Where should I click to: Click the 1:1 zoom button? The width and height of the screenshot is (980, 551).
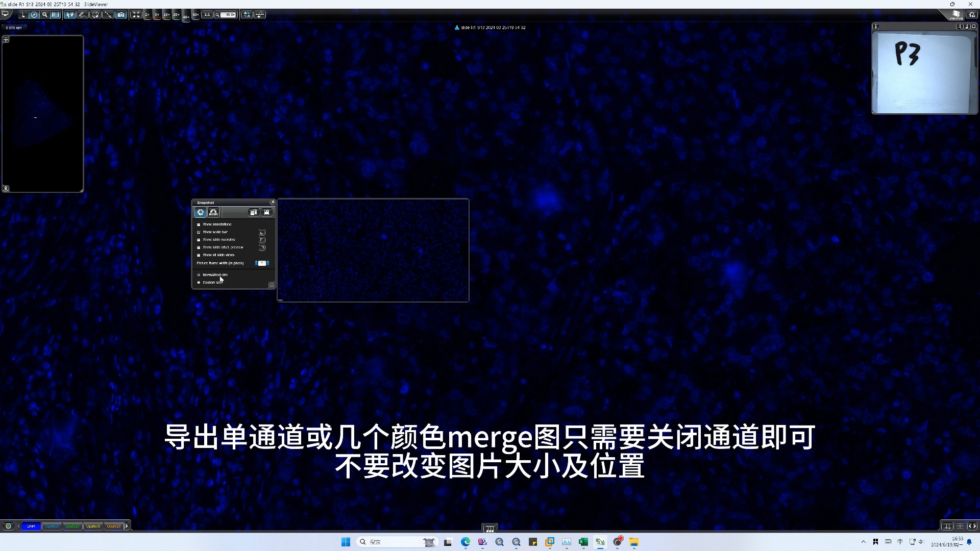pyautogui.click(x=207, y=14)
